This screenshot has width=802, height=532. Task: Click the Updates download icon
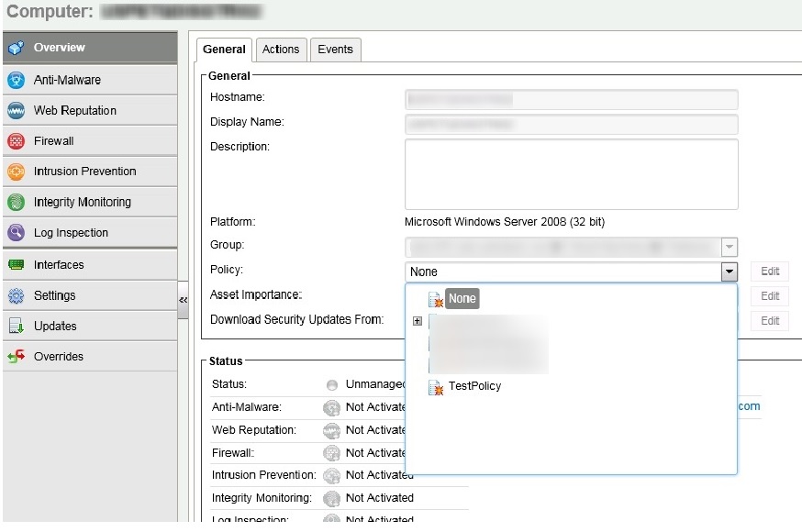(16, 327)
